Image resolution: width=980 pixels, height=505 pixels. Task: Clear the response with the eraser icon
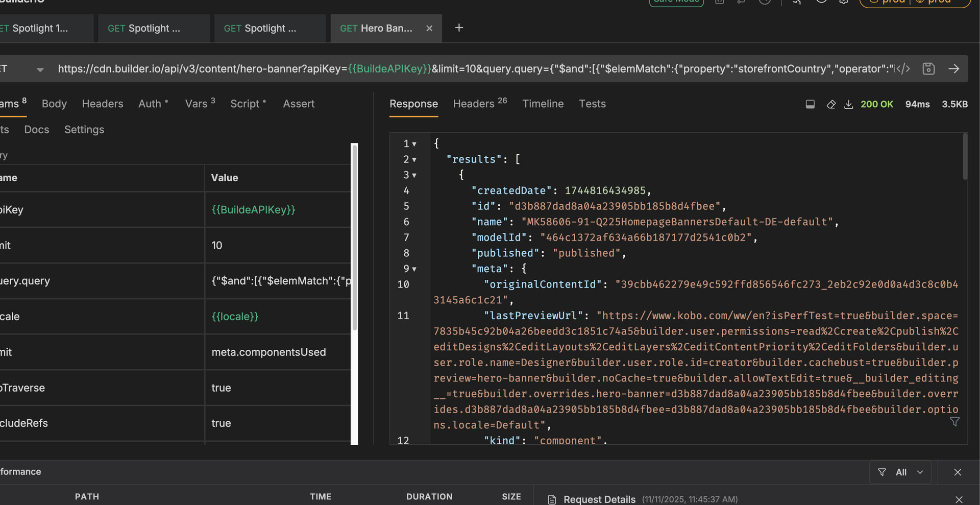pyautogui.click(x=831, y=104)
